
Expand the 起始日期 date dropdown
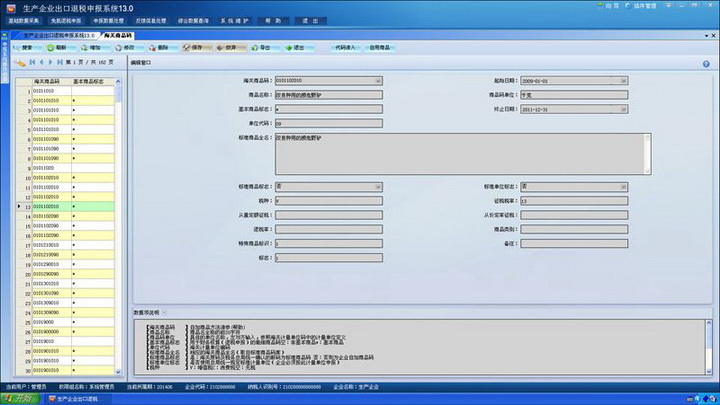(623, 81)
